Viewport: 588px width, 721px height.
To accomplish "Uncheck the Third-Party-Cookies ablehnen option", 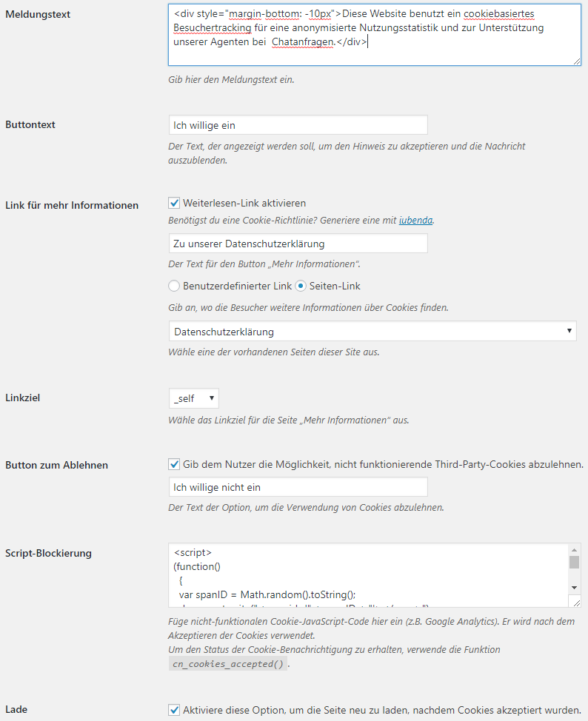I will [174, 464].
